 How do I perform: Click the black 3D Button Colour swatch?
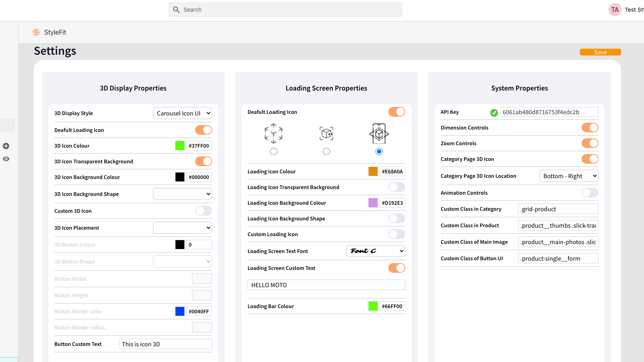[x=180, y=245]
